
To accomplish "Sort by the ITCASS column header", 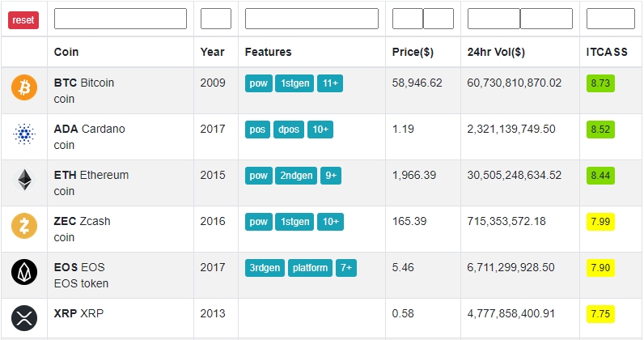I will [607, 52].
